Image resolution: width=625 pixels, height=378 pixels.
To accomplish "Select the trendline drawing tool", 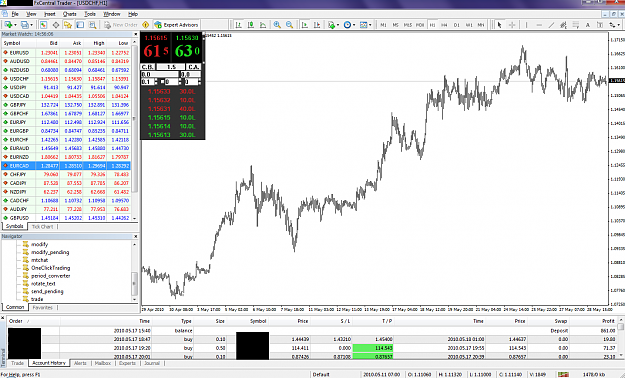I will coord(551,25).
